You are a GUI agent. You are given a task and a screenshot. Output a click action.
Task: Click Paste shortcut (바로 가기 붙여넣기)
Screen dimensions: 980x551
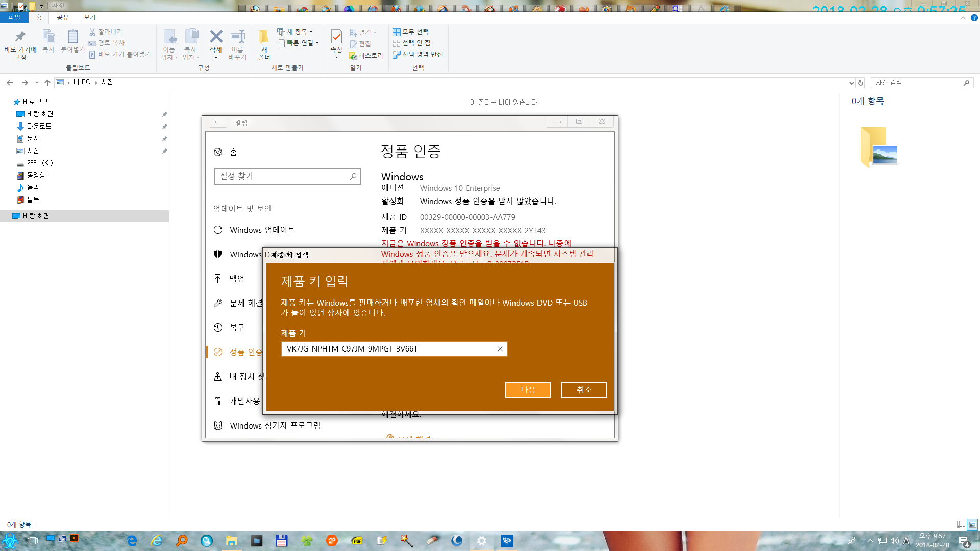click(120, 54)
